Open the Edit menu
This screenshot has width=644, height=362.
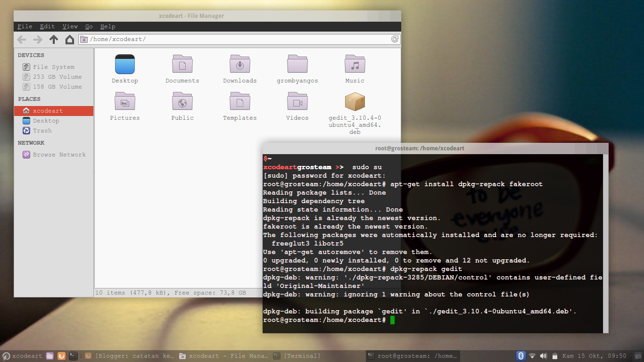(47, 26)
